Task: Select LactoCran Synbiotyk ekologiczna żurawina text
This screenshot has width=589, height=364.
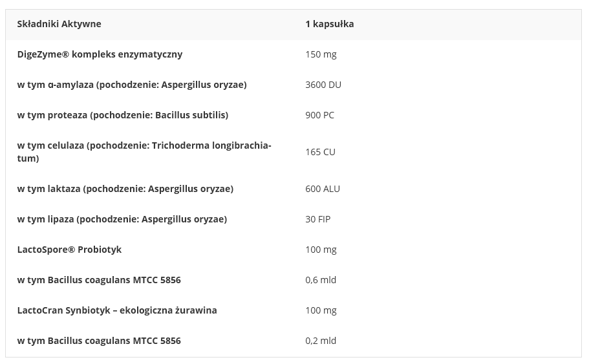Action: [117, 310]
